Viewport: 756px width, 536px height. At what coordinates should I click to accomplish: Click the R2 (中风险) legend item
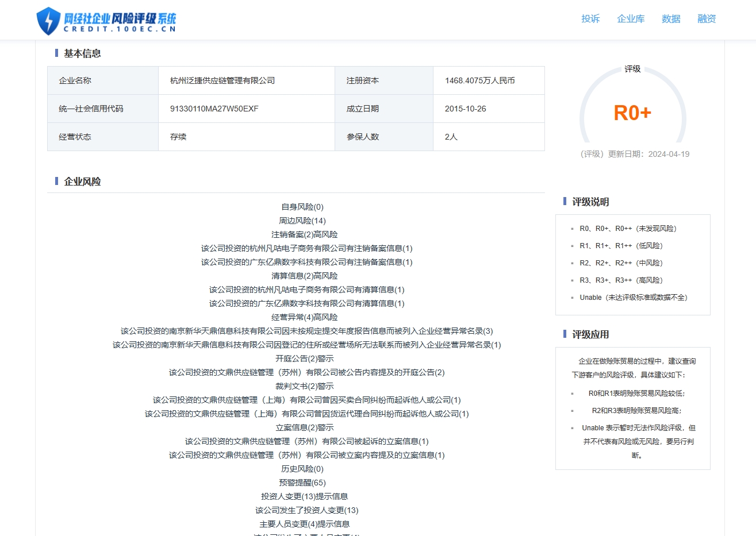[621, 263]
